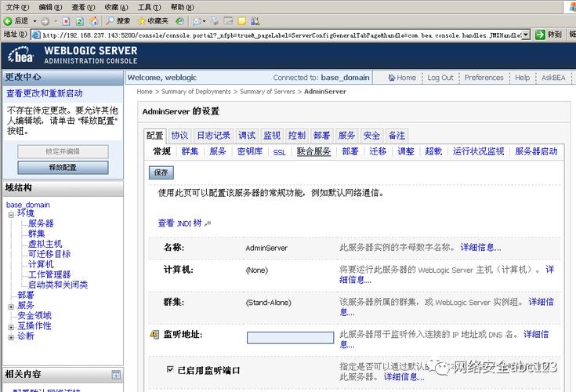This screenshot has width=576, height=392.
Task: Go back with the IE Back button
Action: pyautogui.click(x=16, y=21)
